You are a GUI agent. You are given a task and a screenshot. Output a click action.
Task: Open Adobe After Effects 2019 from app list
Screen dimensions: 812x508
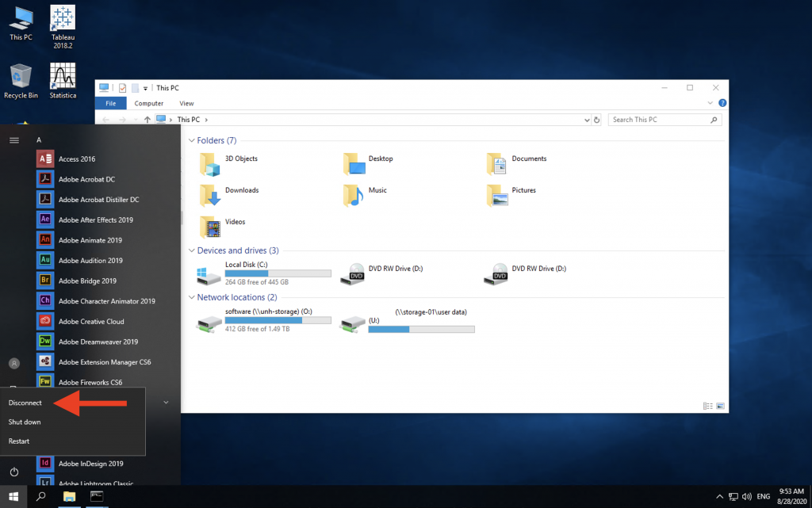[x=95, y=220]
